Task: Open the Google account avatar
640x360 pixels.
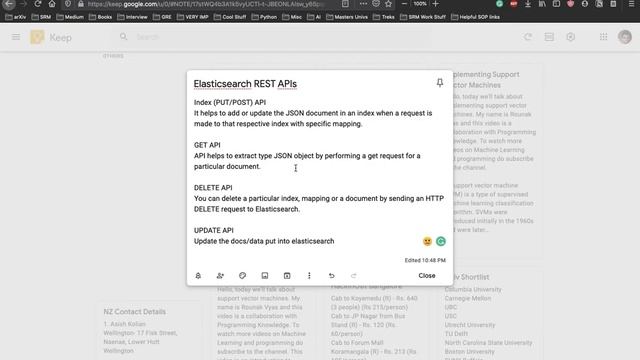Action: coord(625,37)
